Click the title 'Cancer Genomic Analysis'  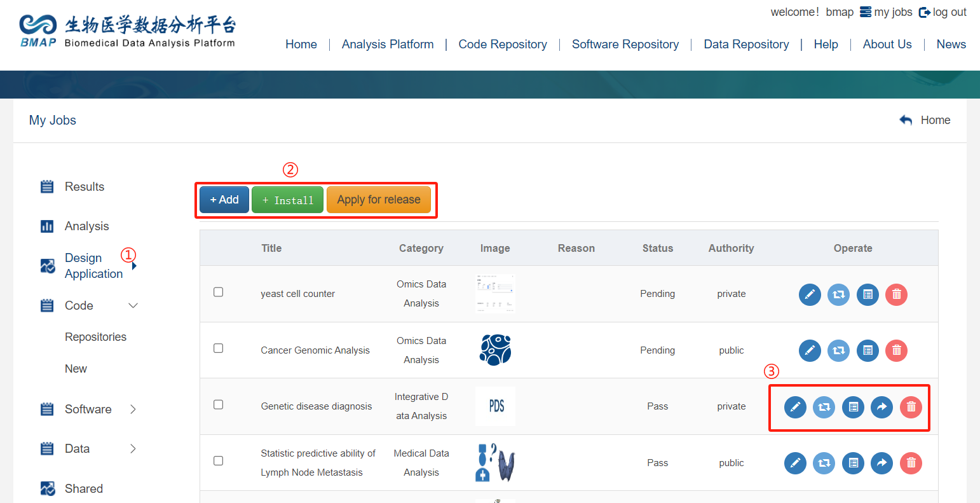[x=315, y=350]
